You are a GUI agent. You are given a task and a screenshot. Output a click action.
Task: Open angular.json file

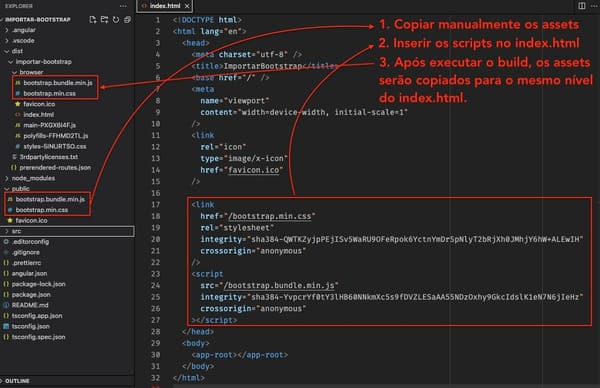click(x=29, y=274)
